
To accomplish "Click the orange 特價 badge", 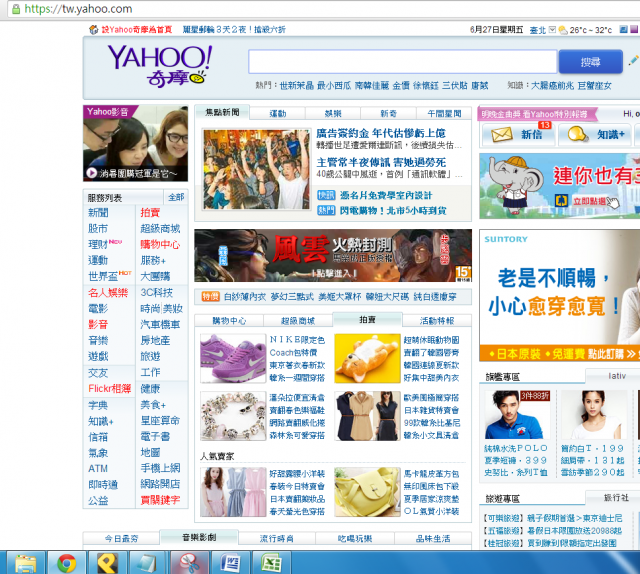I will pos(210,296).
